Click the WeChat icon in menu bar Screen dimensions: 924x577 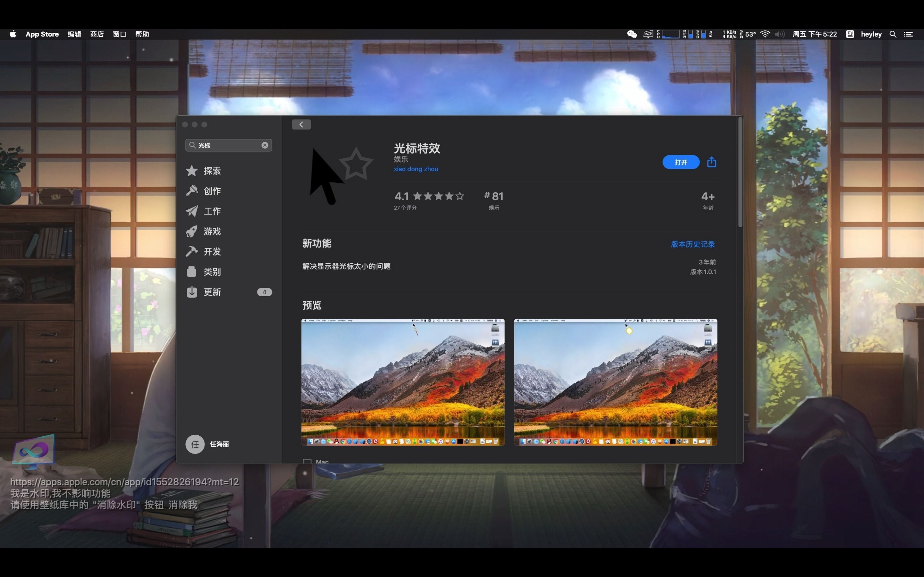pyautogui.click(x=632, y=34)
